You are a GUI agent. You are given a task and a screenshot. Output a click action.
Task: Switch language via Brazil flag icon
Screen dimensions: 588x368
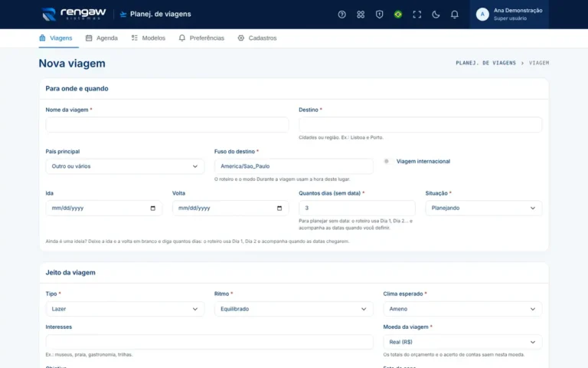tap(398, 15)
